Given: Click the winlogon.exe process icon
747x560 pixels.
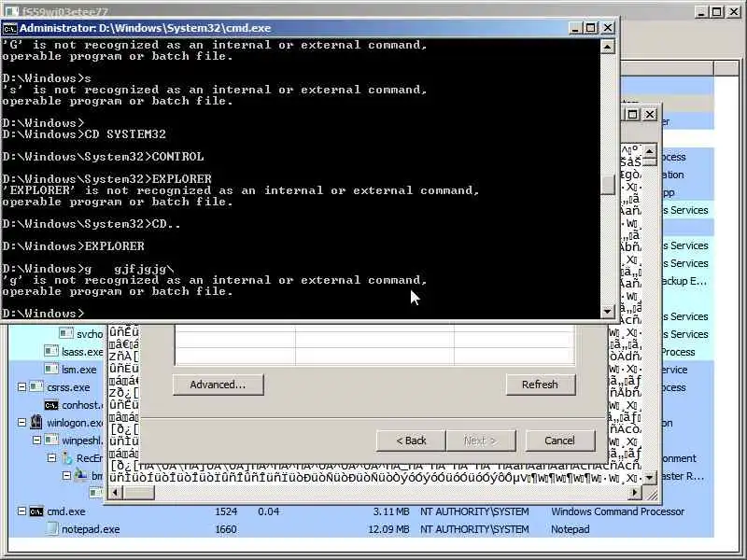Looking at the screenshot, I should point(36,422).
